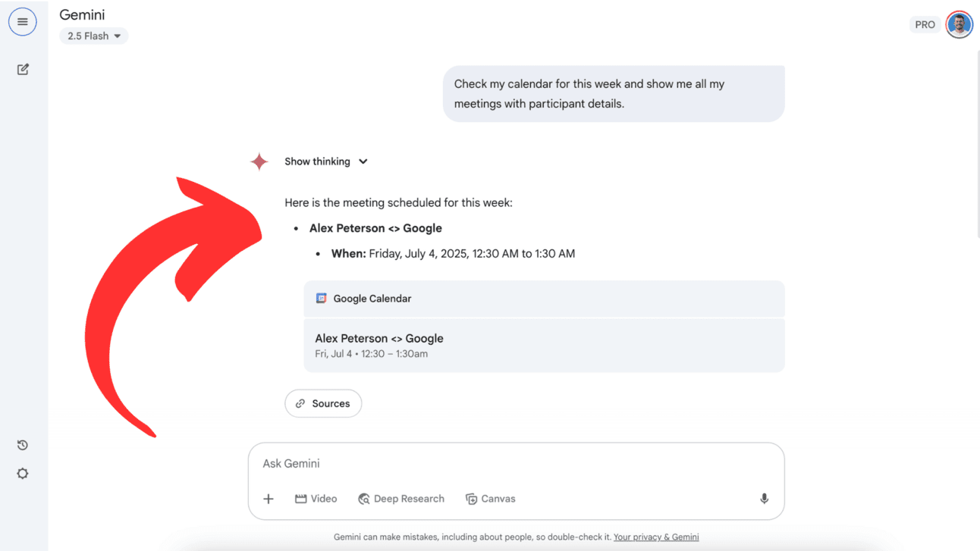Open settings gear in the sidebar
The height and width of the screenshot is (551, 980).
point(23,474)
